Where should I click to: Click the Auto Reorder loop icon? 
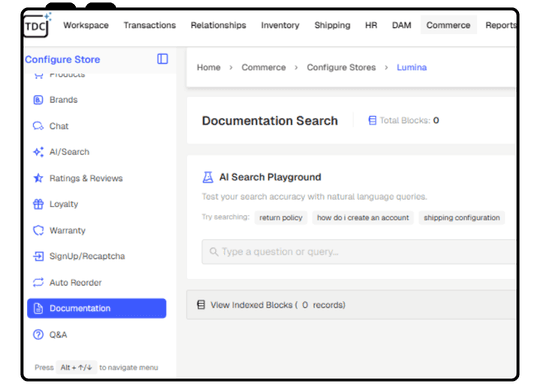[x=38, y=282]
